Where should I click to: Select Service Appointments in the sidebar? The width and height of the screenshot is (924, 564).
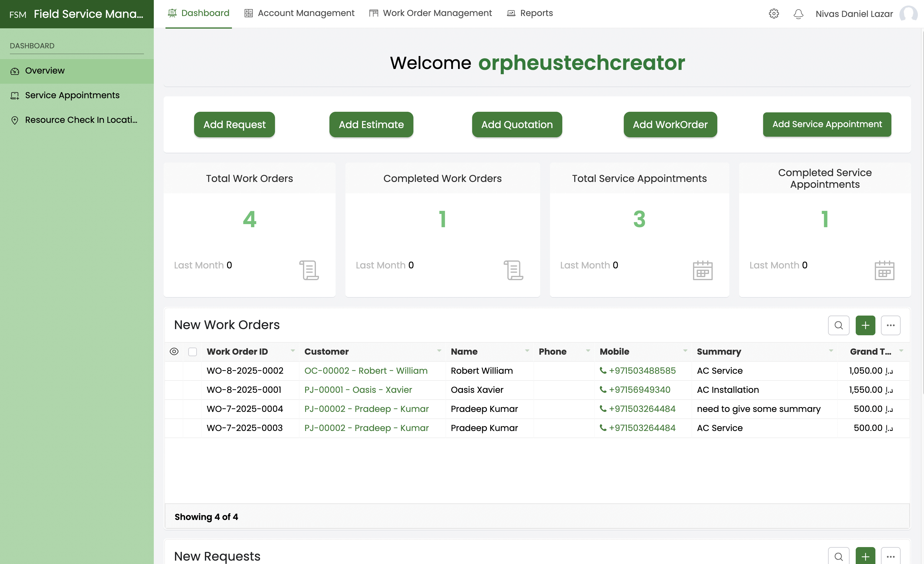[x=72, y=95]
